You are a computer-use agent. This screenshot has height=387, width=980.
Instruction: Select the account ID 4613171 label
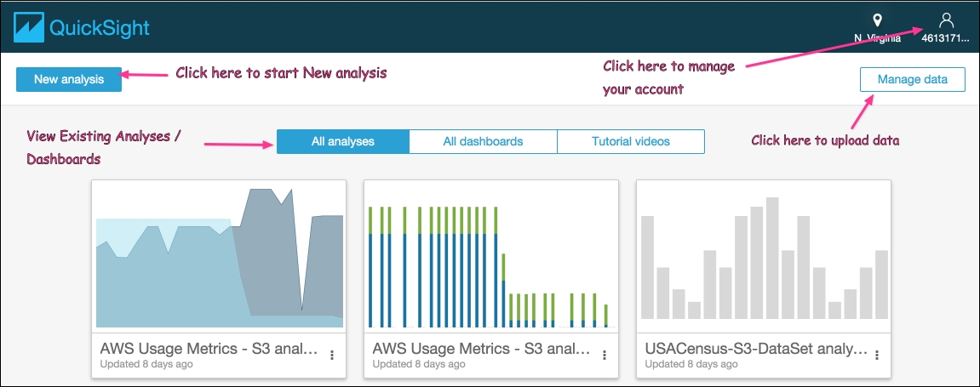pos(946,38)
